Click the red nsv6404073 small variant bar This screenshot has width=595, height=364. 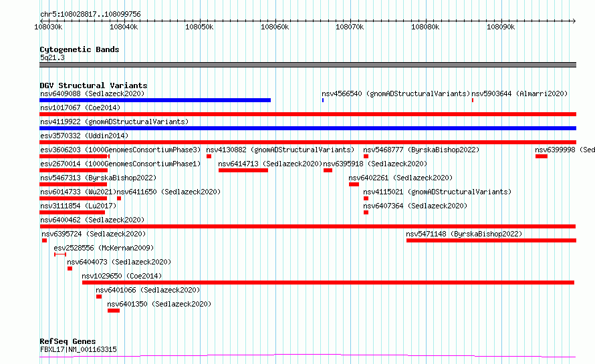pyautogui.click(x=70, y=269)
